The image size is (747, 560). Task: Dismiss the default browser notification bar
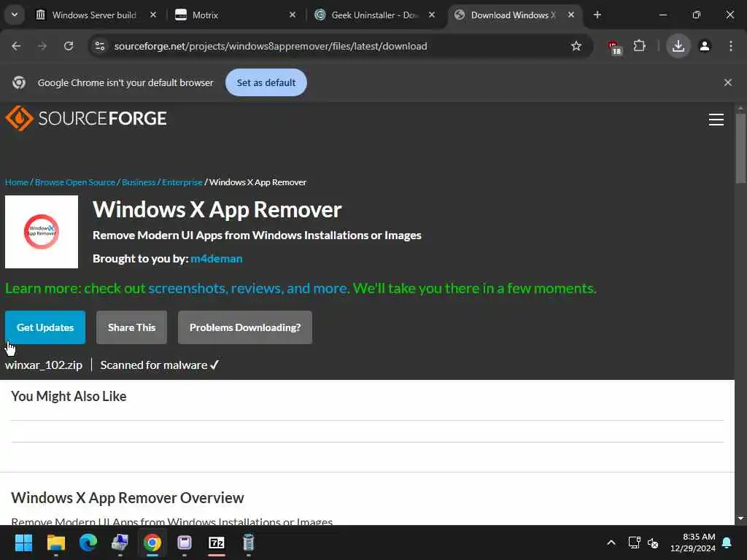coord(727,82)
